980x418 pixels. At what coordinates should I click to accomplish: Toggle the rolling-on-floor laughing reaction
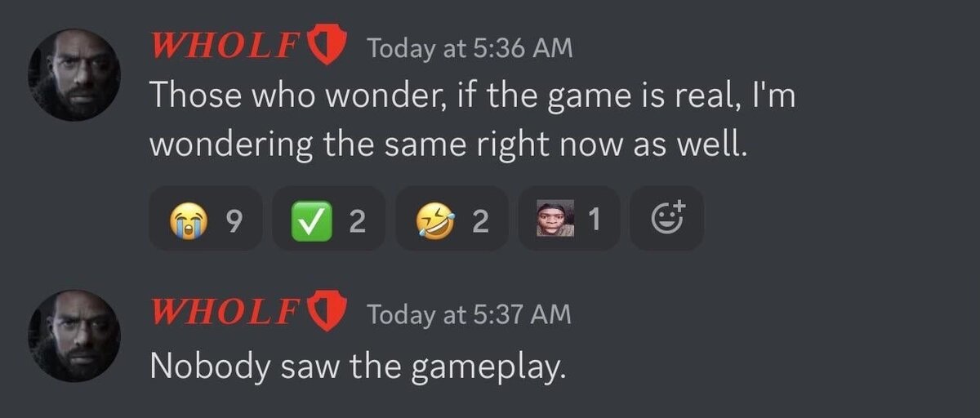coord(452,219)
